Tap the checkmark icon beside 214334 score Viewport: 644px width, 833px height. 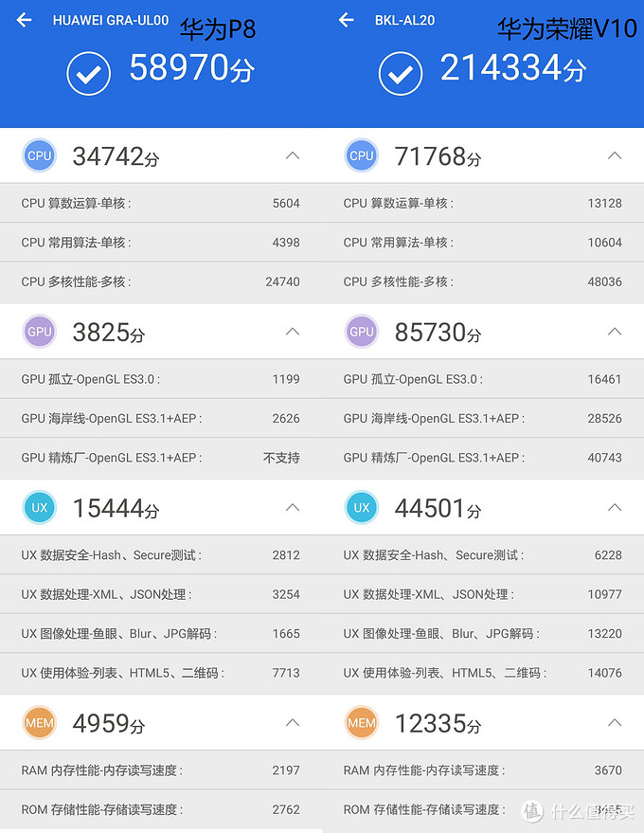[401, 74]
